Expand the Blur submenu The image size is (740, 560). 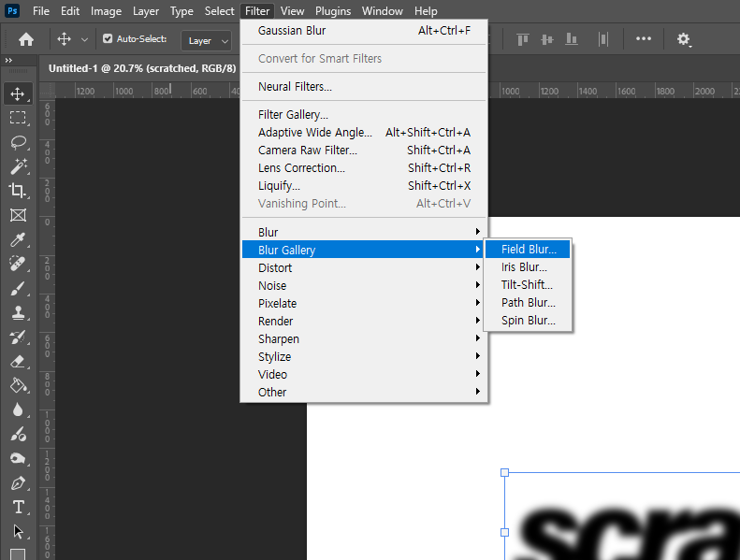point(364,232)
